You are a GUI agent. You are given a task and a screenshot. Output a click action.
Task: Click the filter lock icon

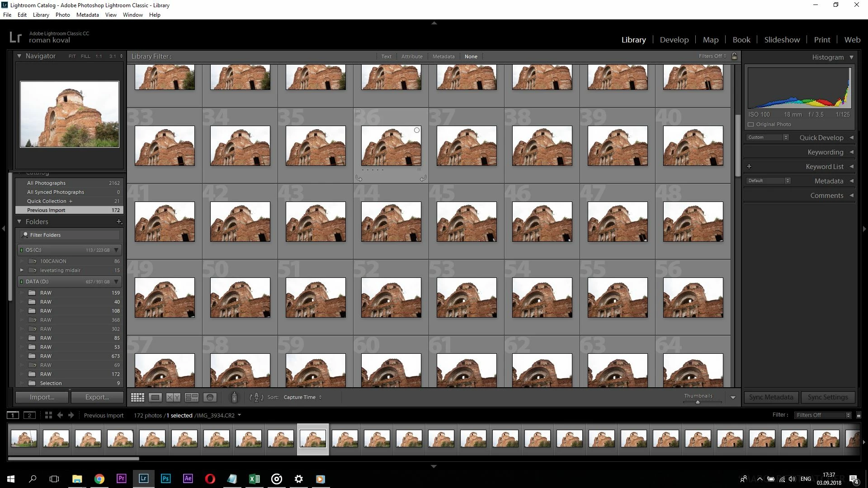[x=734, y=56]
